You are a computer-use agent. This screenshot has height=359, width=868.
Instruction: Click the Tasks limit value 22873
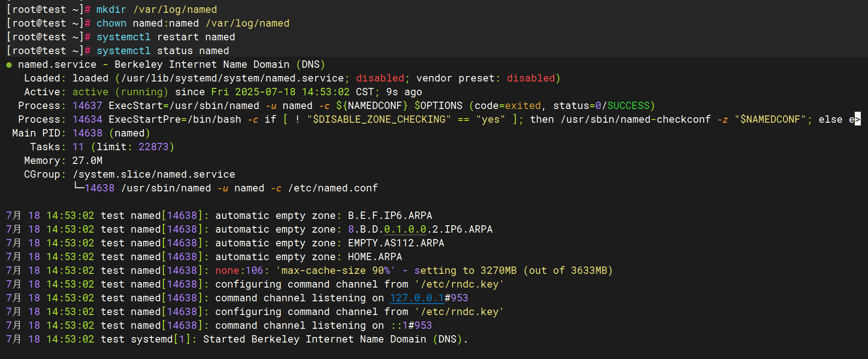(x=153, y=147)
